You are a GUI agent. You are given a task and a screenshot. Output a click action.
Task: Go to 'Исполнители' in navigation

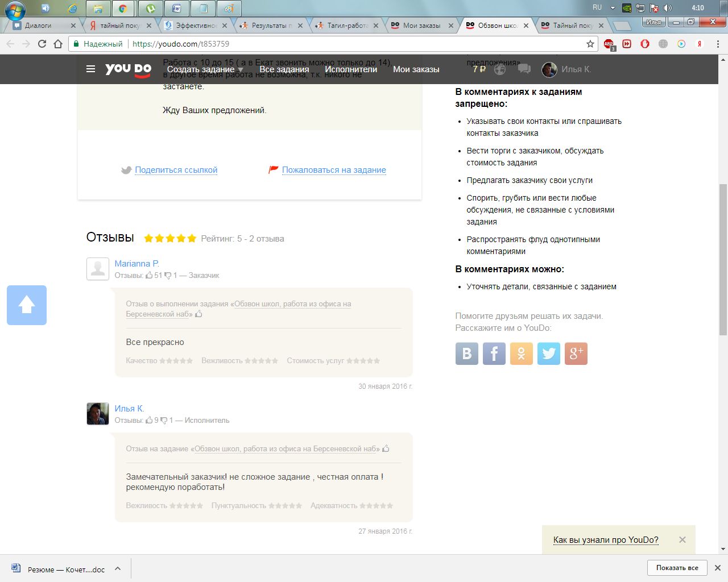[350, 69]
